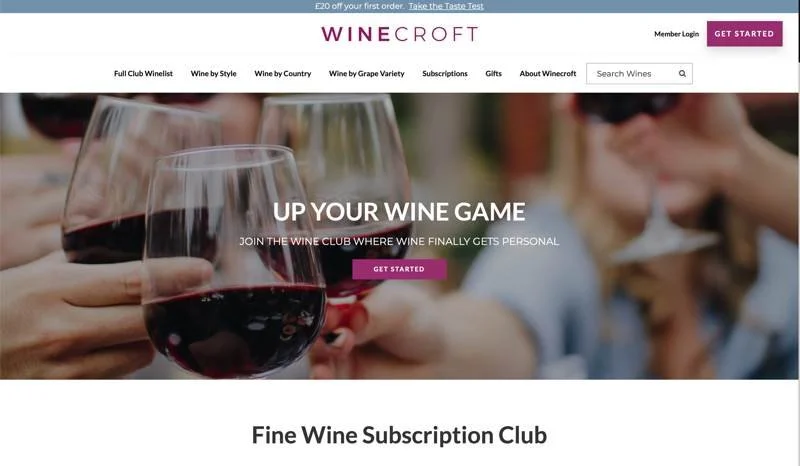Click into the Search Wines field
800x466 pixels.
click(631, 73)
